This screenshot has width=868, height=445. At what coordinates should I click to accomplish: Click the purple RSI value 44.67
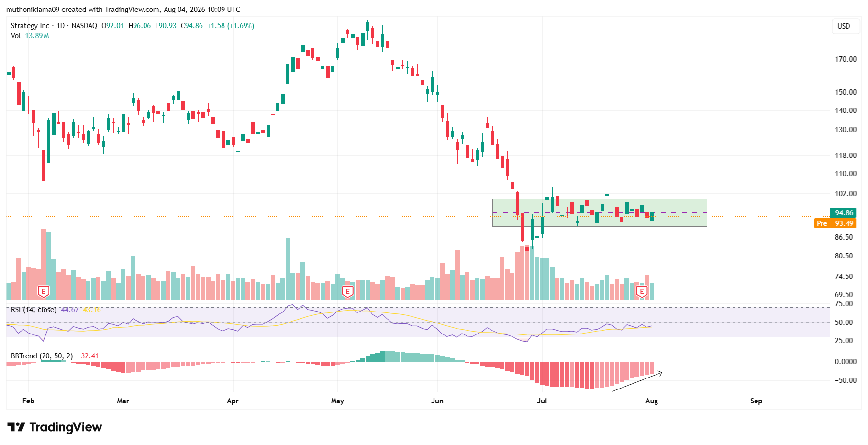70,310
